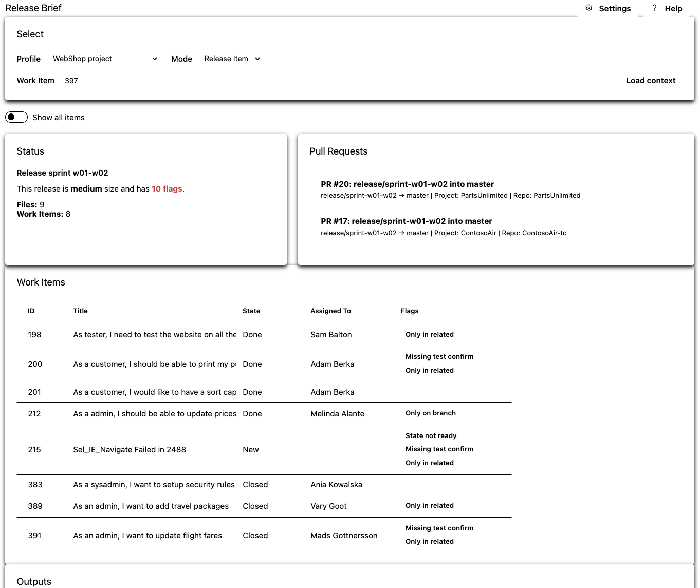Viewport: 700px width, 588px height.
Task: Click the Release Brief page title
Action: [x=33, y=8]
